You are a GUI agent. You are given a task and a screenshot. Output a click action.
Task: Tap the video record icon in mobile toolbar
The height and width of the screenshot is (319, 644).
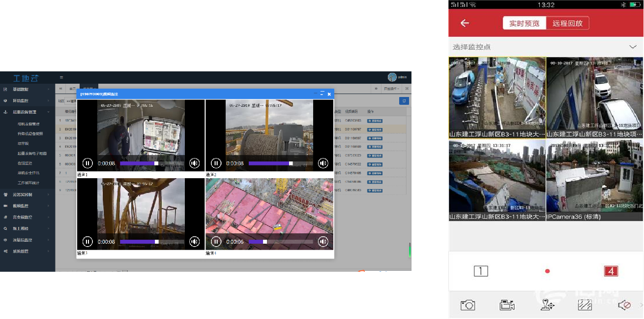click(x=507, y=305)
